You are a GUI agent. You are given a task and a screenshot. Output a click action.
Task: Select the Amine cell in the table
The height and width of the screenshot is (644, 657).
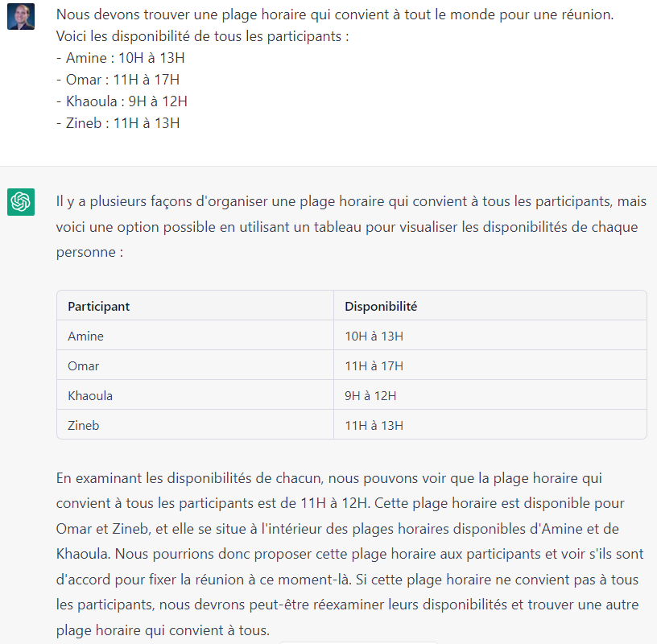[x=86, y=336]
